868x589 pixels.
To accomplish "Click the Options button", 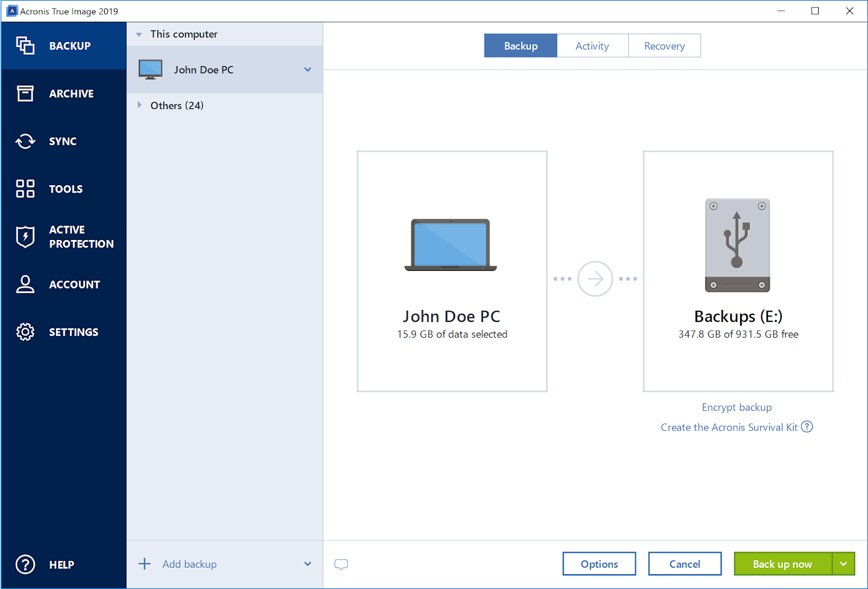I will pyautogui.click(x=599, y=564).
